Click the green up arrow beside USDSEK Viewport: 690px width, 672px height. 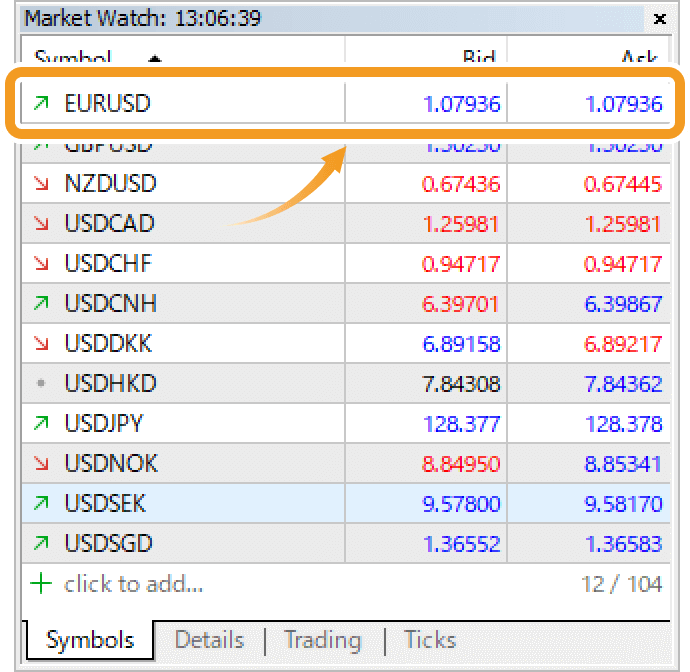click(41, 503)
